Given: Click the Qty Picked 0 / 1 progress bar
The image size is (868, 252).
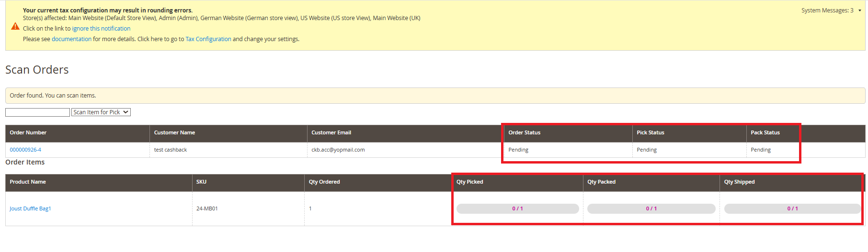Looking at the screenshot, I should pos(517,209).
